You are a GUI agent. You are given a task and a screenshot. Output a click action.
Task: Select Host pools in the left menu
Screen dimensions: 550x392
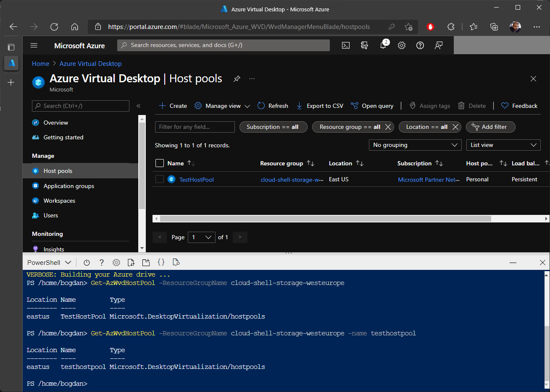[x=80, y=171]
